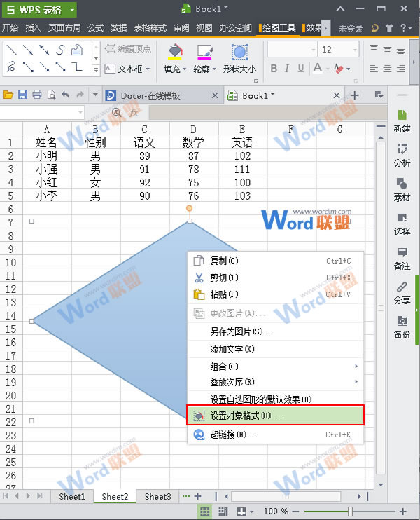This screenshot has height=520, width=420.
Task: Expand the 叠放次序(R) submenu
Action: click(x=276, y=382)
